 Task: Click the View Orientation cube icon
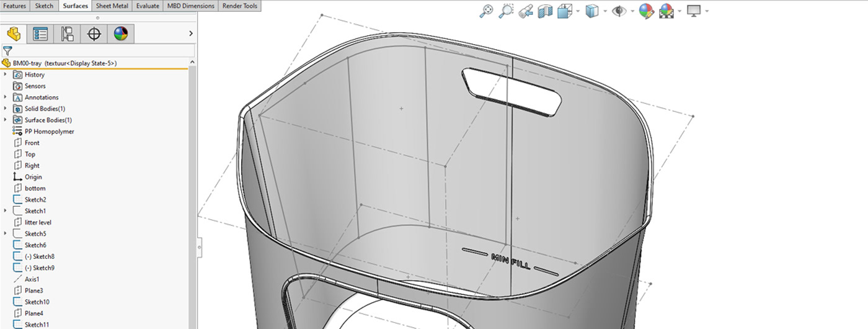point(564,11)
